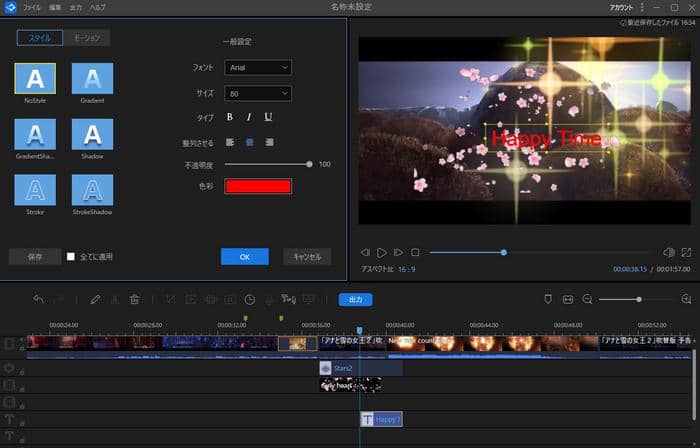Confirm text settings with OK
This screenshot has width=700, height=448.
point(245,257)
